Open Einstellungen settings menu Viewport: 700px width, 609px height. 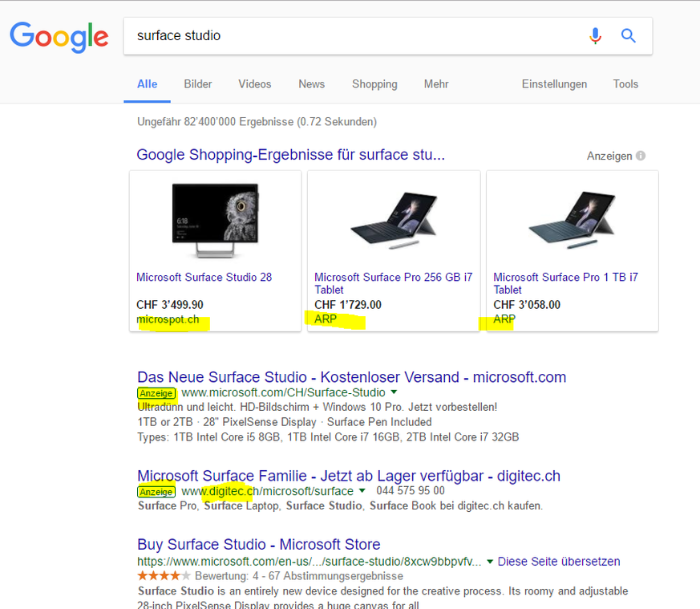[x=554, y=84]
